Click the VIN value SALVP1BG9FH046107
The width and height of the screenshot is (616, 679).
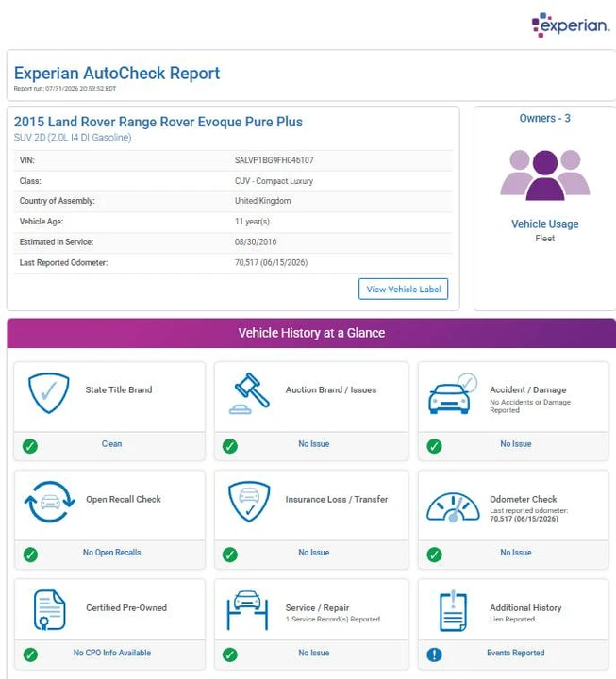[x=275, y=160]
